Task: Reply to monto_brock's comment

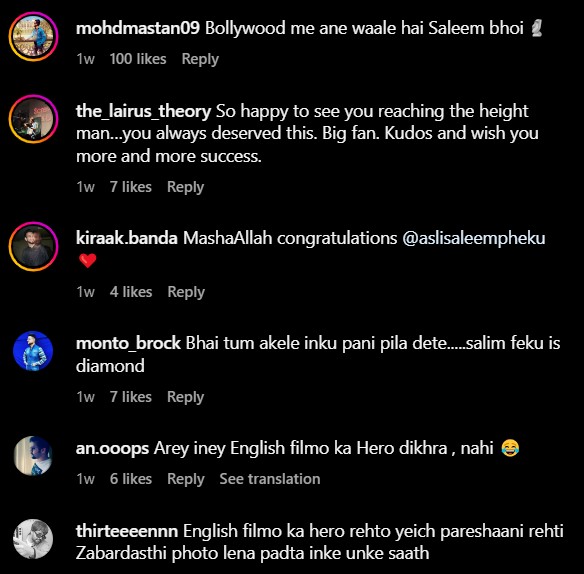Action: (185, 397)
